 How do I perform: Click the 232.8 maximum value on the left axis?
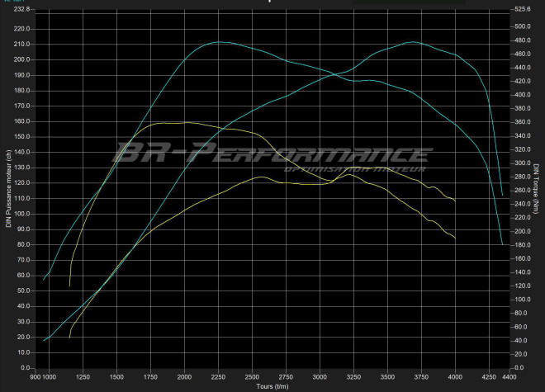[x=21, y=10]
